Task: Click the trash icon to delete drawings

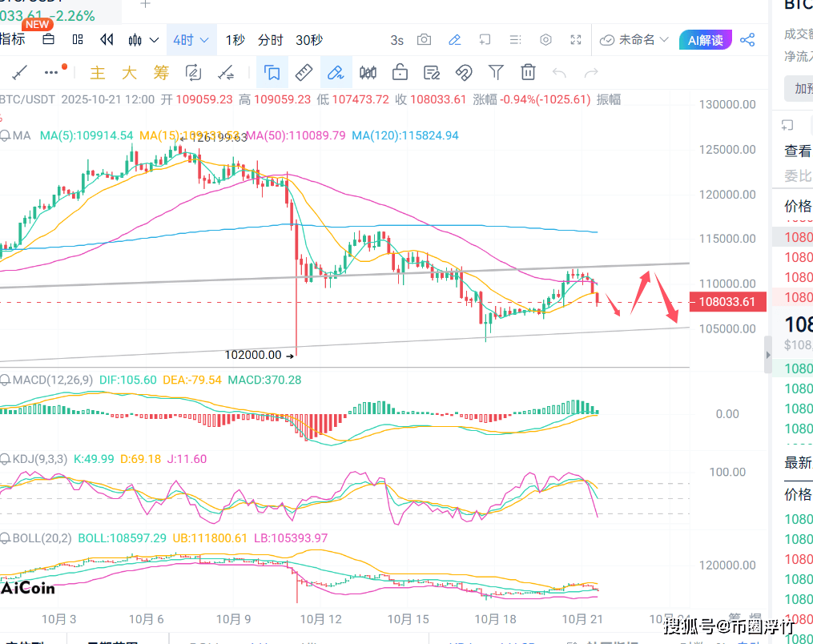Action: [527, 71]
